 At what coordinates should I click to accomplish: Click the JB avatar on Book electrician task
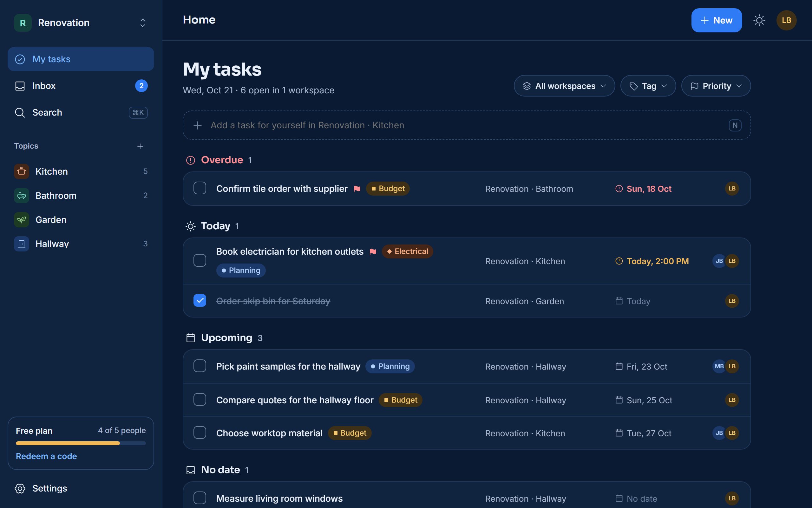click(719, 261)
